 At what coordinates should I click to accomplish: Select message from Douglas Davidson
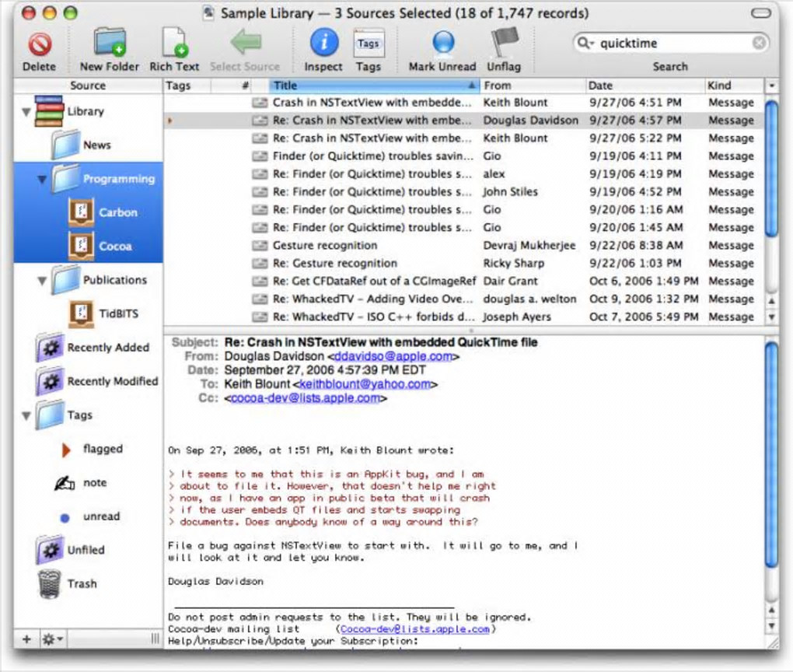point(464,121)
